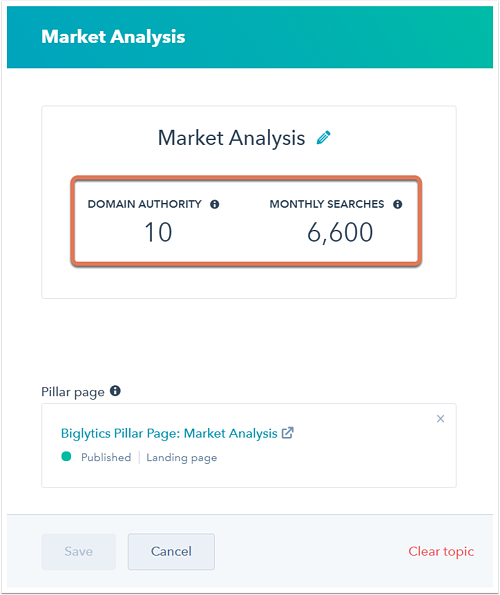The width and height of the screenshot is (500, 595).
Task: Remove the attached pillar page with the X
Action: (440, 419)
